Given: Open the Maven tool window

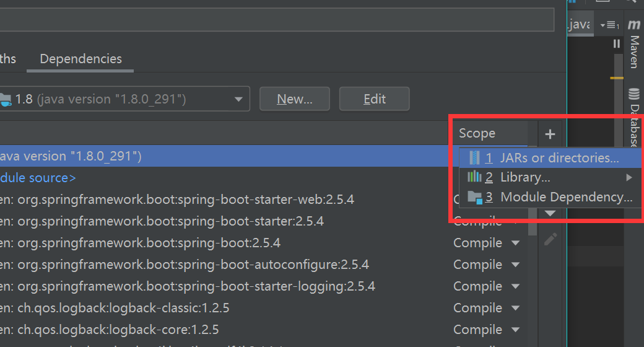Looking at the screenshot, I should coord(634,45).
